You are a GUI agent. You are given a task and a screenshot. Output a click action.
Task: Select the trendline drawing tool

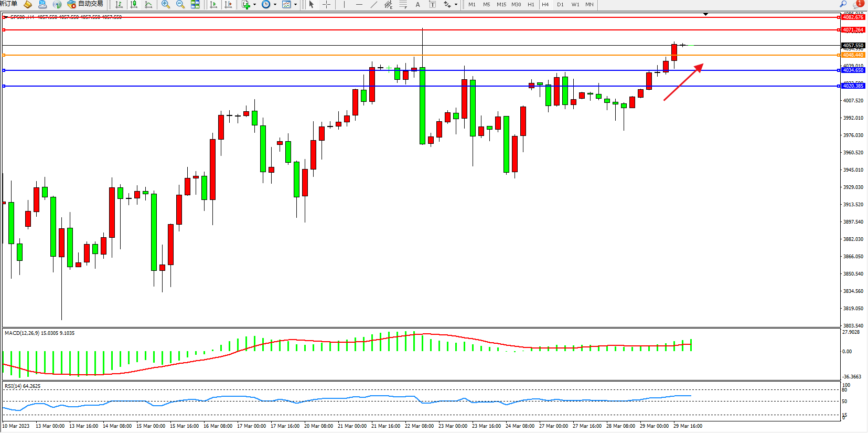point(373,5)
